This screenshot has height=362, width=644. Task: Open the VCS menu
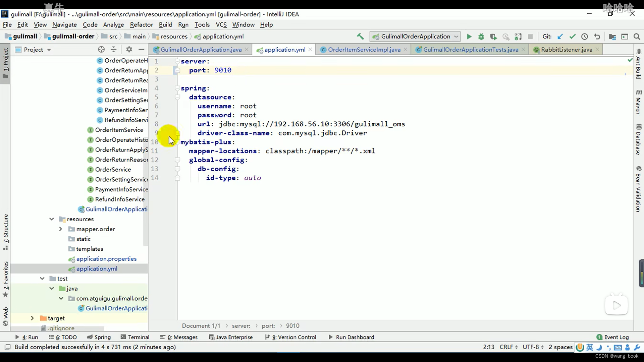221,25
